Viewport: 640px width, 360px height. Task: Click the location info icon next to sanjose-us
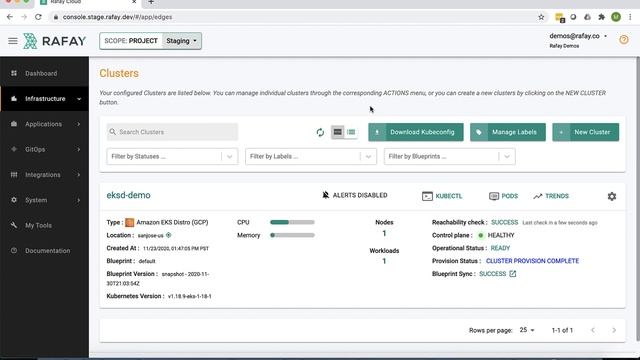169,235
